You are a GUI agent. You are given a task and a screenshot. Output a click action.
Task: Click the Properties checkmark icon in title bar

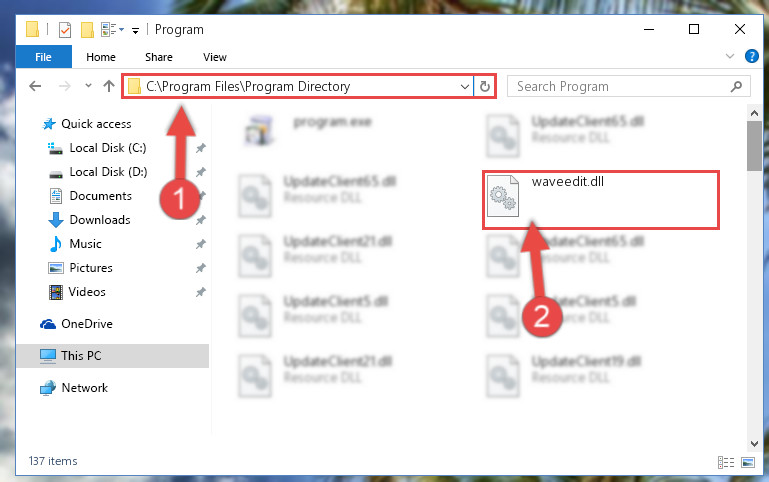tap(65, 30)
